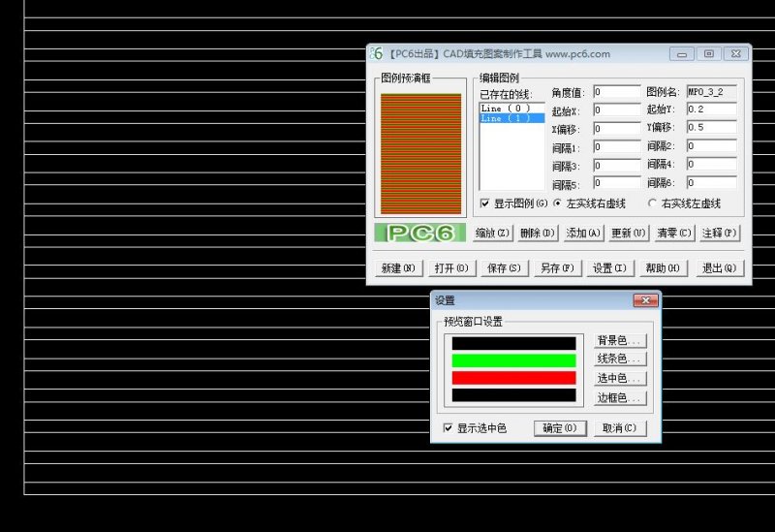Screen dimensions: 775x532
Task: Click the 间隔6 input field
Action: 712,182
